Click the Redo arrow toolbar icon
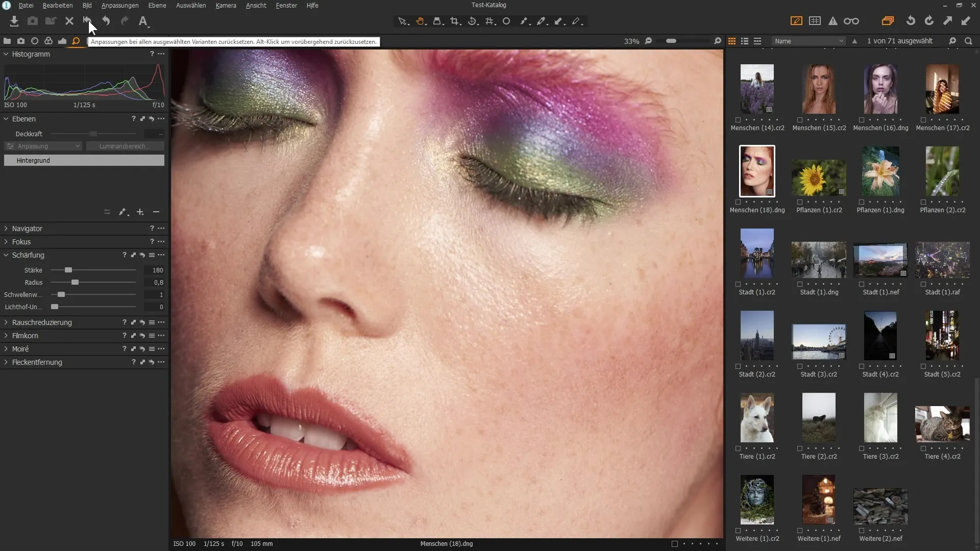 [x=125, y=21]
